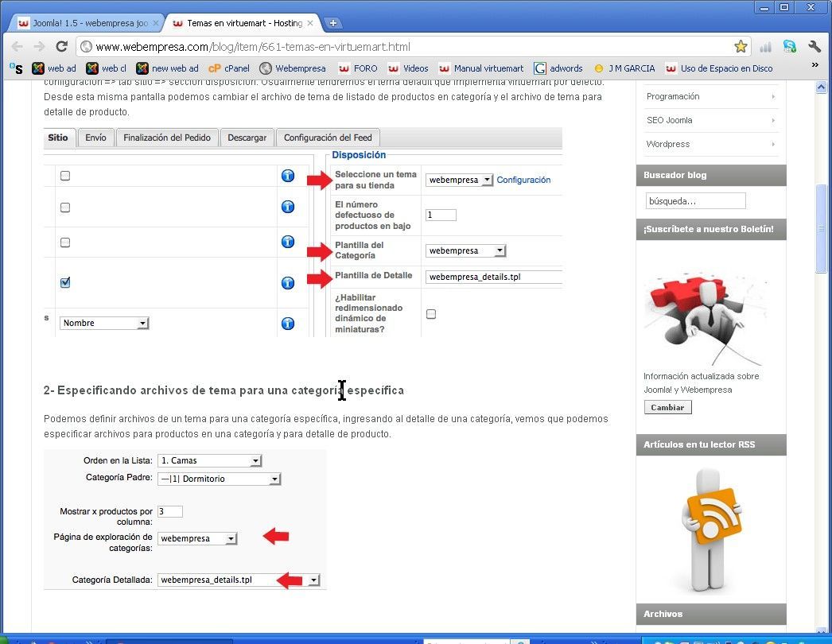Viewport: 832px width, 644px height.
Task: Untick the checked checkbox above Nombre
Action: [x=65, y=282]
